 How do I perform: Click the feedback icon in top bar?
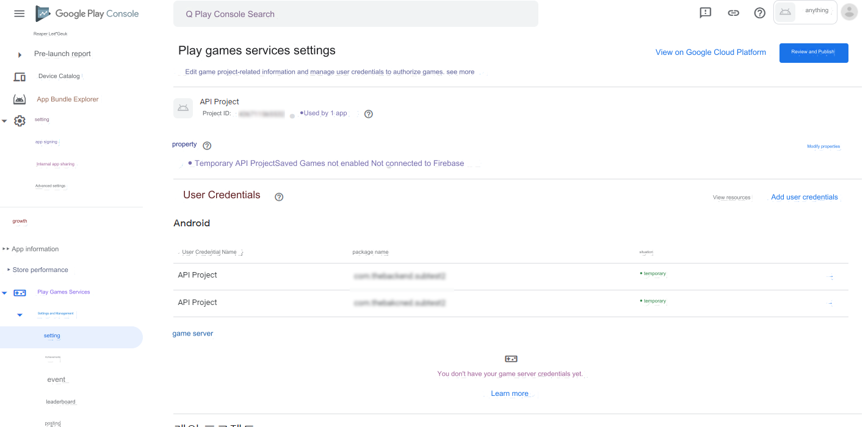point(706,13)
